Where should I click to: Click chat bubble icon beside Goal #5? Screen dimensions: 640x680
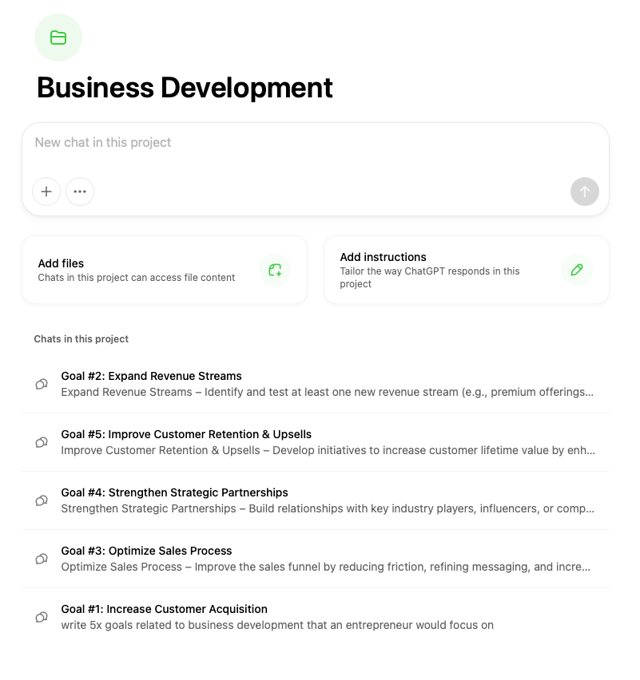(42, 442)
